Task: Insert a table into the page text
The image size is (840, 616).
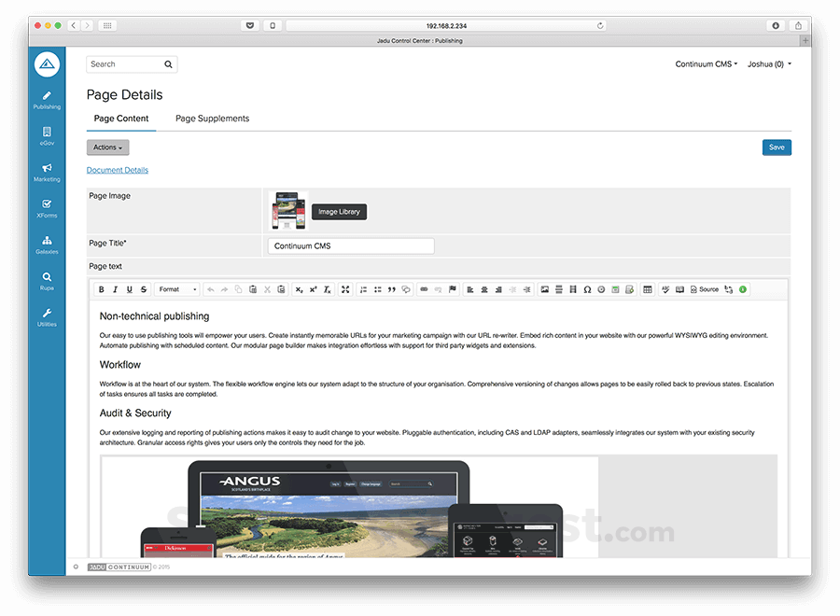Action: [x=648, y=289]
